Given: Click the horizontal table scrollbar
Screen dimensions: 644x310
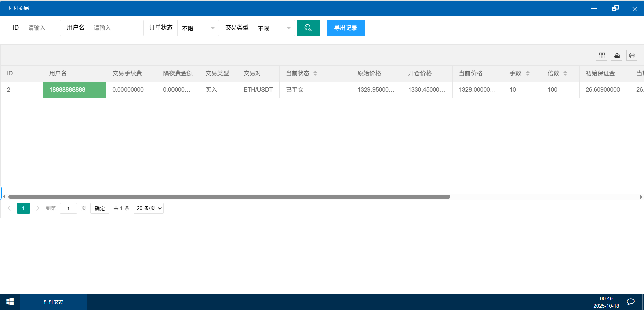Looking at the screenshot, I should click(x=229, y=197).
